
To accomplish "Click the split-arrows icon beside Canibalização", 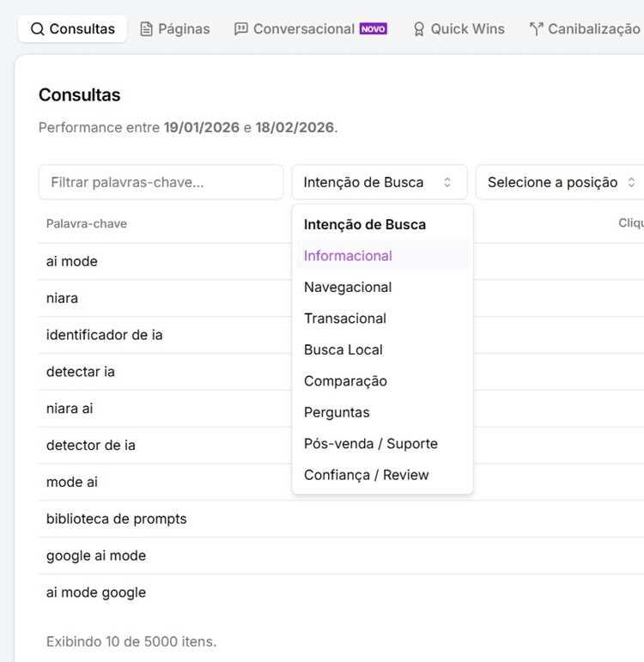I will point(537,29).
